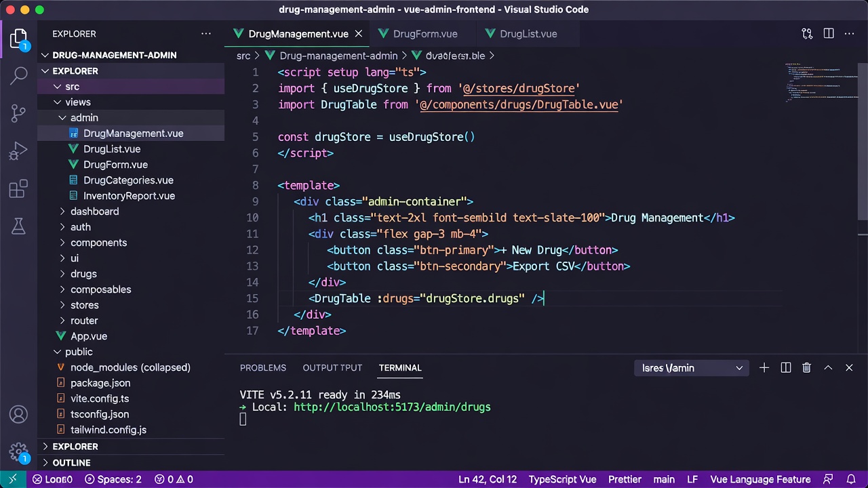Screen dimensions: 868x488
Task: Open Explorer views and more actions menu
Action: pos(205,34)
